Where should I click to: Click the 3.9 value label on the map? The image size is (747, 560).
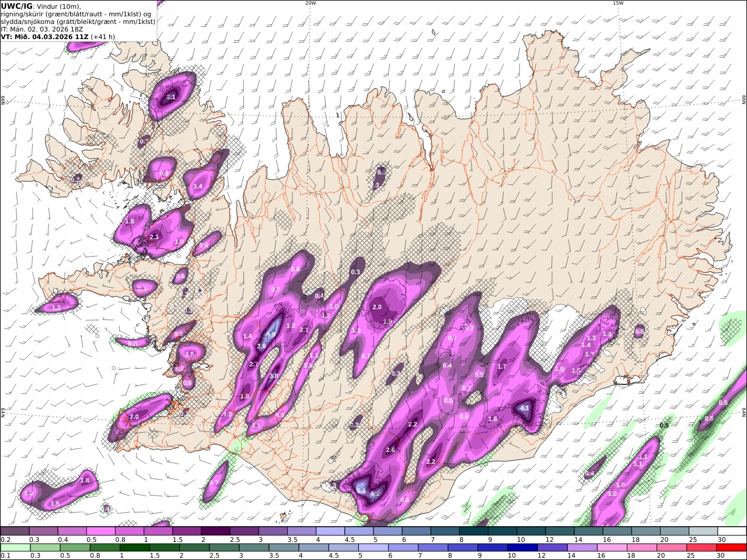[x=261, y=346]
